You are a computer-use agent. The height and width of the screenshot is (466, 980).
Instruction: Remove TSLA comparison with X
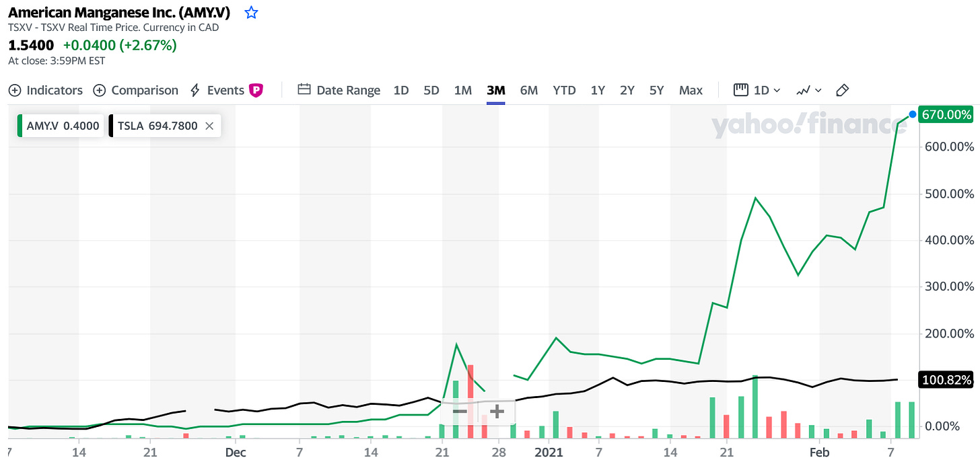point(209,126)
